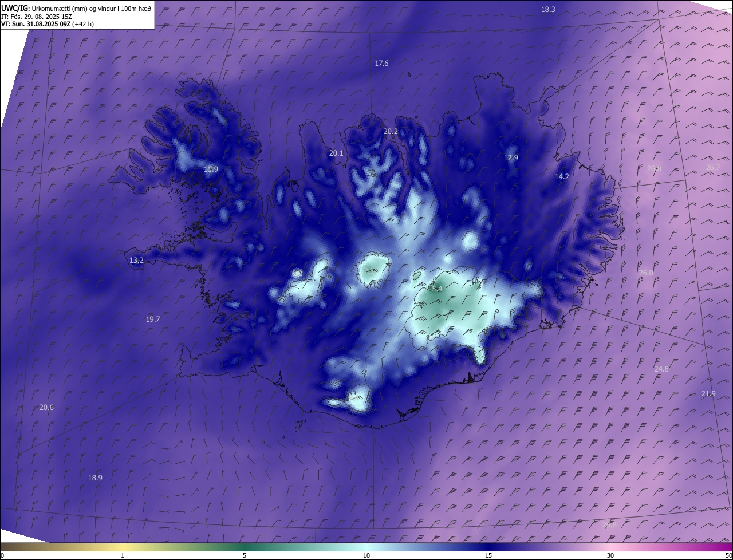Click the 17.6 value label on the map
733x560 pixels.
click(381, 64)
